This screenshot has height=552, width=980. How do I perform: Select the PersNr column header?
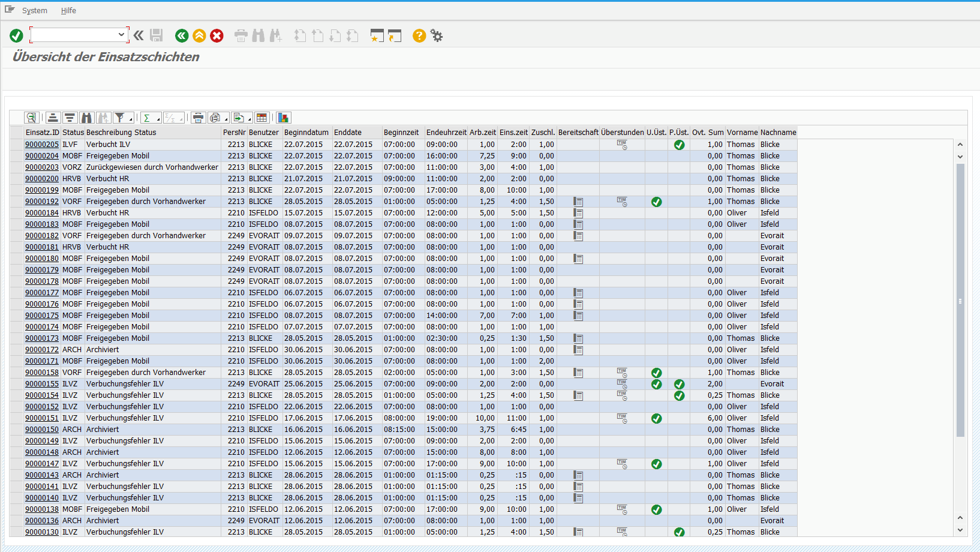(x=234, y=133)
